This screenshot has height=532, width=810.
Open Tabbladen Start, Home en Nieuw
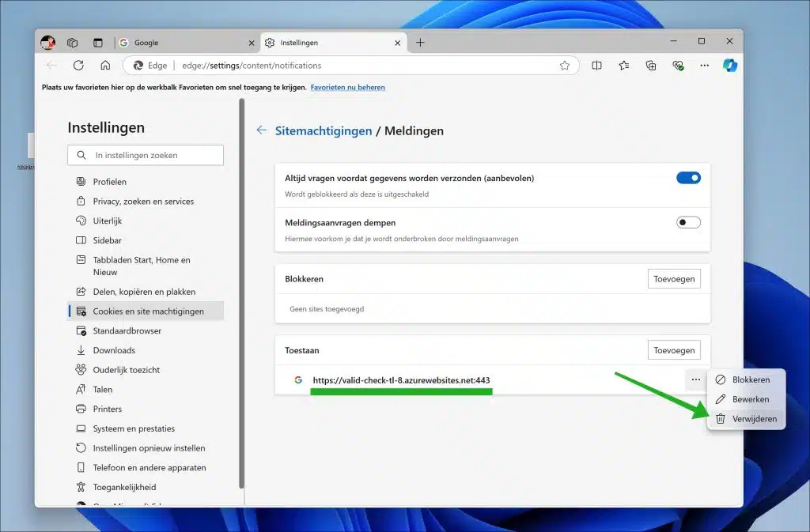pyautogui.click(x=146, y=266)
